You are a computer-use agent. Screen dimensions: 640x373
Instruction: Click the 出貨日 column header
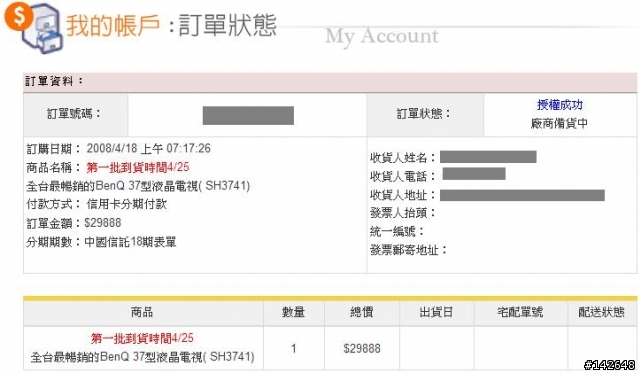click(436, 313)
